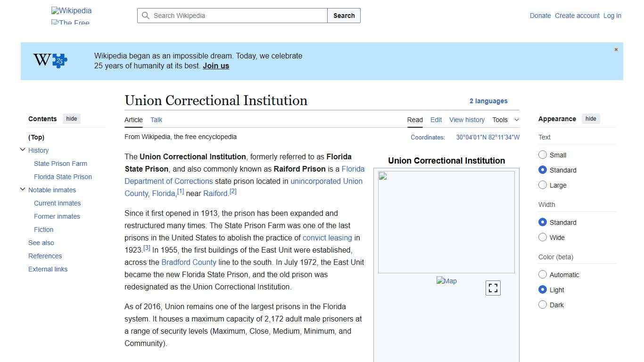Enable Dark color mode
The image size is (644, 362).
pos(543,304)
